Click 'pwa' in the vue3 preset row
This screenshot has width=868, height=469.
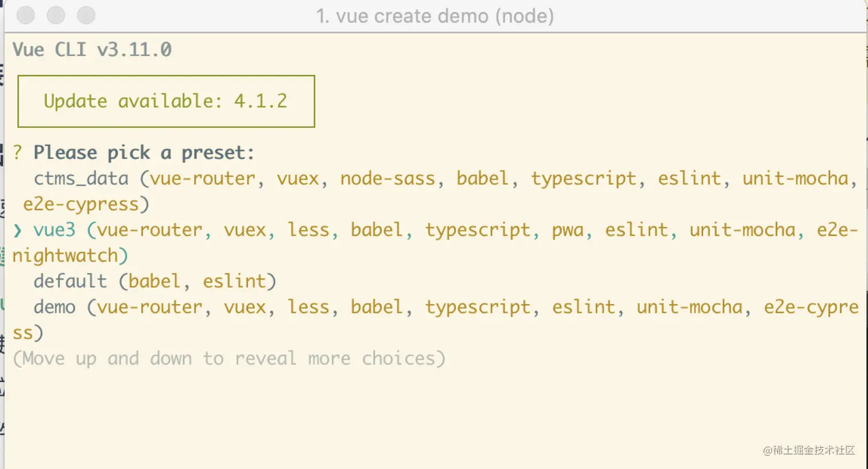point(568,231)
